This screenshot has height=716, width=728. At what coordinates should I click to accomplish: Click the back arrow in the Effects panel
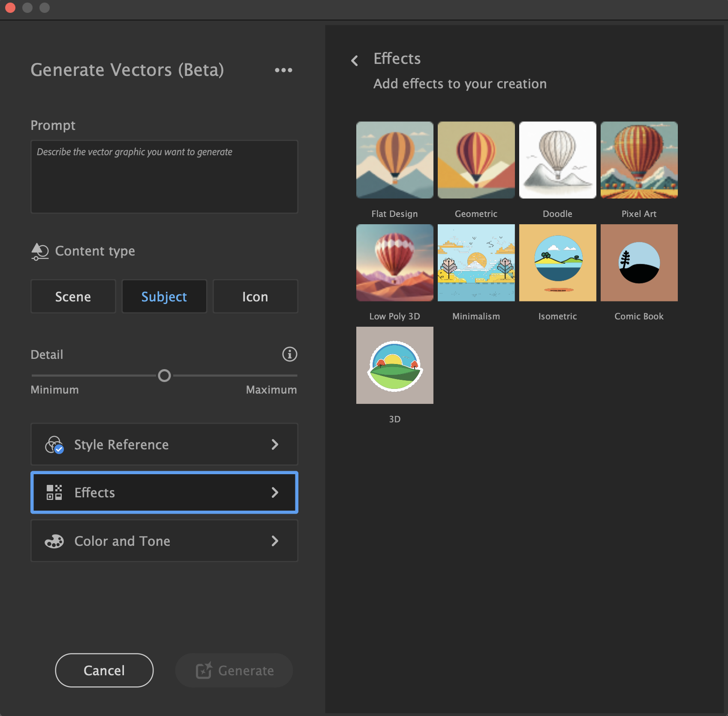click(355, 60)
